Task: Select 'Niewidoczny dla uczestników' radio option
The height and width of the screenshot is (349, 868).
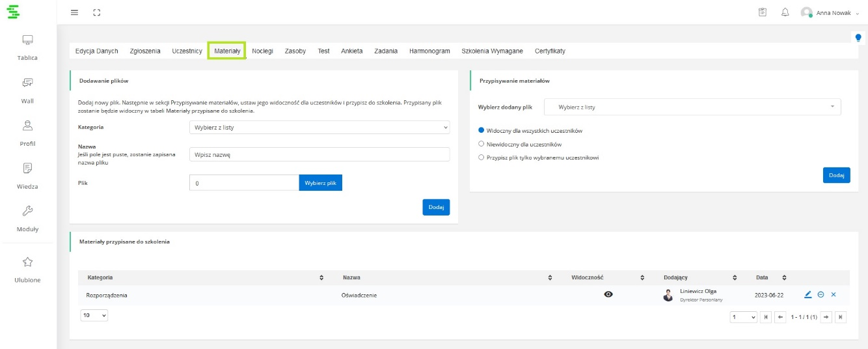Action: point(481,144)
